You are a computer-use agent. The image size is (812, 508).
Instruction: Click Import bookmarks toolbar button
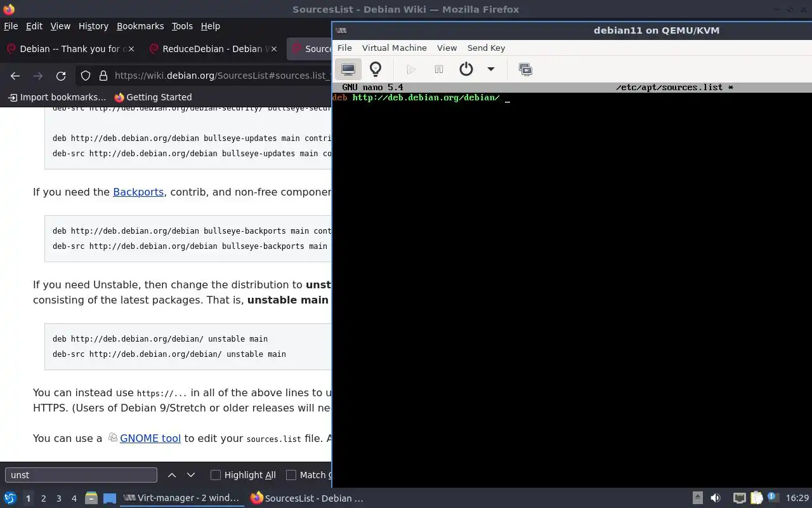pyautogui.click(x=57, y=97)
